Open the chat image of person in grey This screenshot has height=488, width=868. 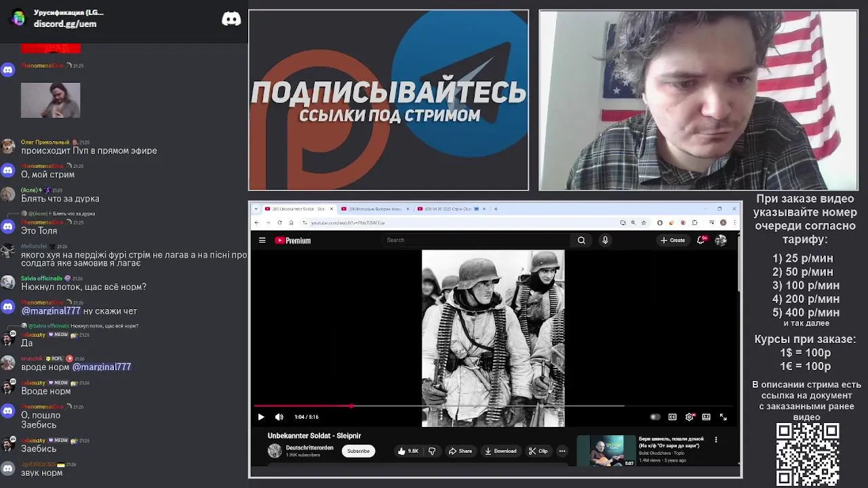(51, 100)
